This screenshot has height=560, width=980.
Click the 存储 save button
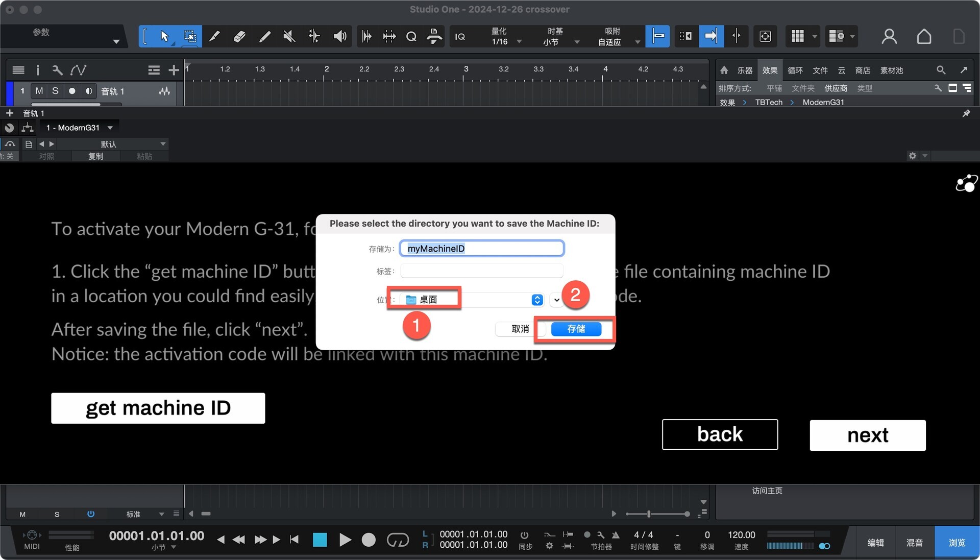pos(576,329)
